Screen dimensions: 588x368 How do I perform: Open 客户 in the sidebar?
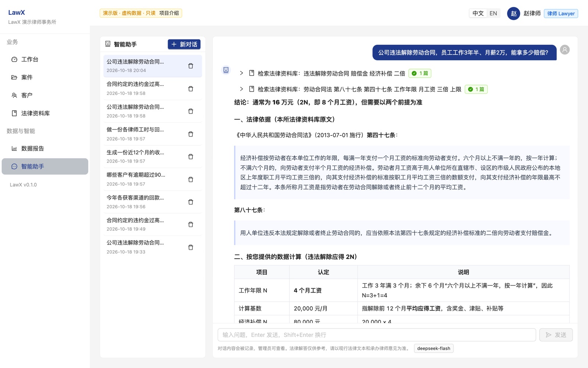45,95
